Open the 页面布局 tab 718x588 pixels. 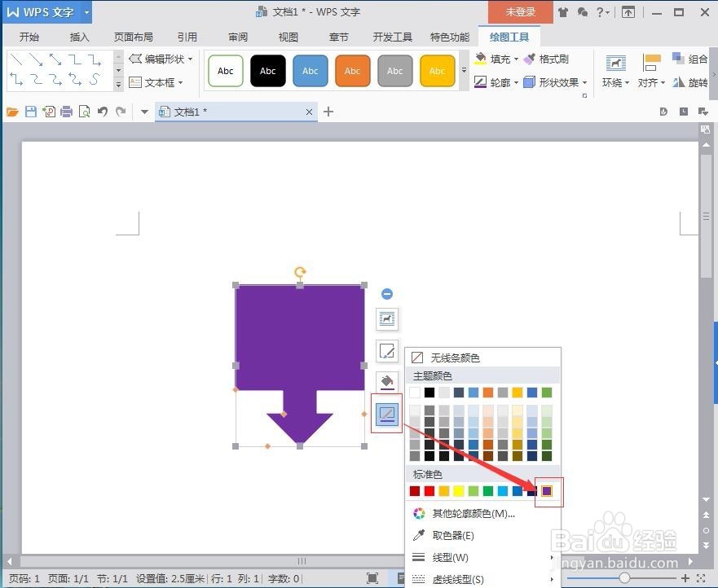click(134, 37)
